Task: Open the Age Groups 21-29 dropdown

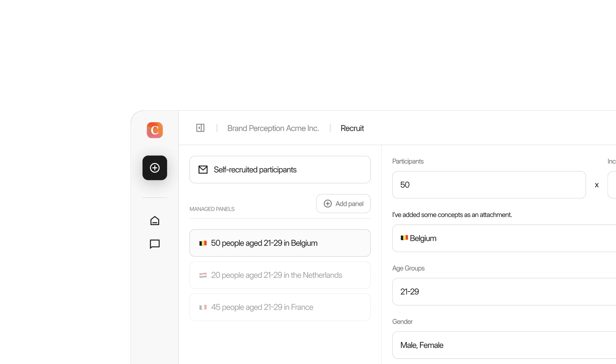Action: coord(504,292)
